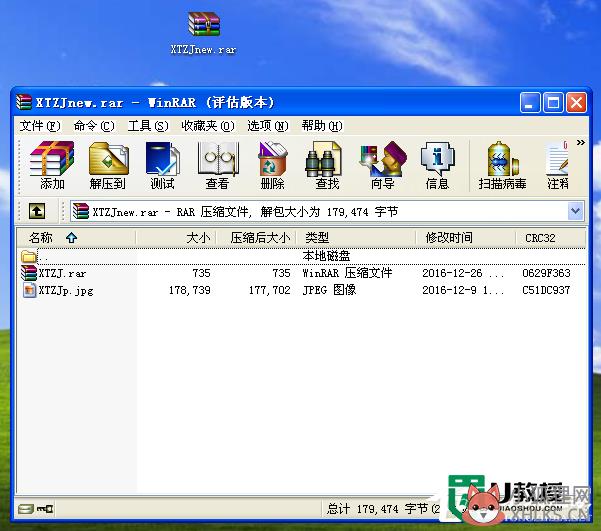Image resolution: width=601 pixels, height=531 pixels.
Task: Click the password key icon in status bar
Action: pyautogui.click(x=45, y=509)
